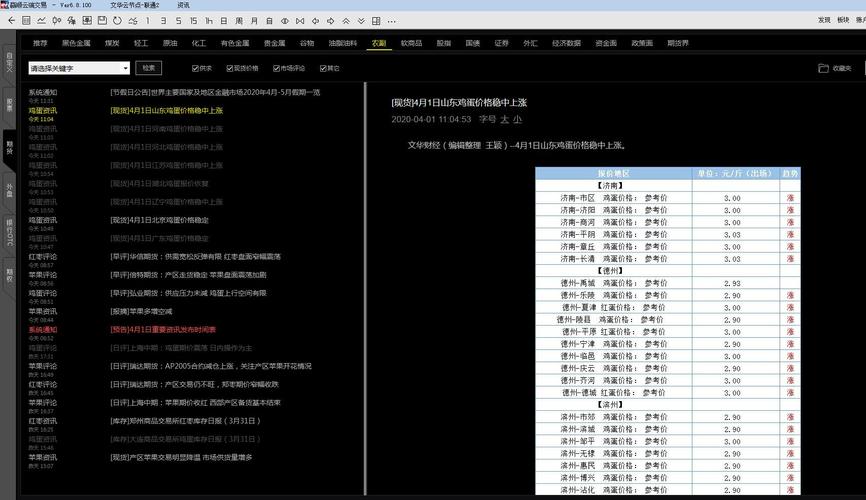
Task: Open 郑州商品交易所红枣库存日报 news item
Action: click(x=185, y=420)
